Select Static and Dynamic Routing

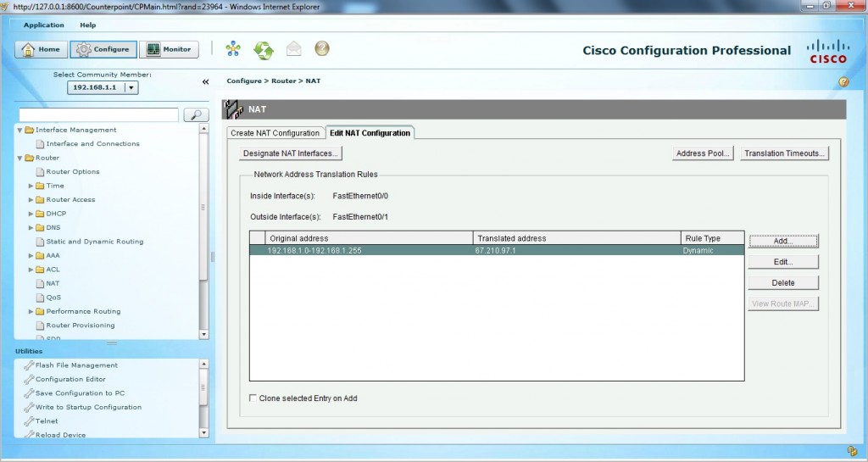pos(94,242)
